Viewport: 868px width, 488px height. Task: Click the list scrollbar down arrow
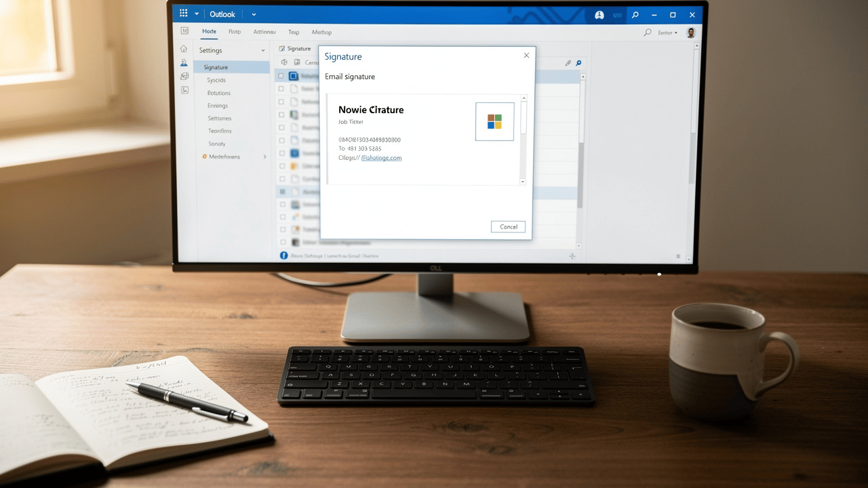578,245
